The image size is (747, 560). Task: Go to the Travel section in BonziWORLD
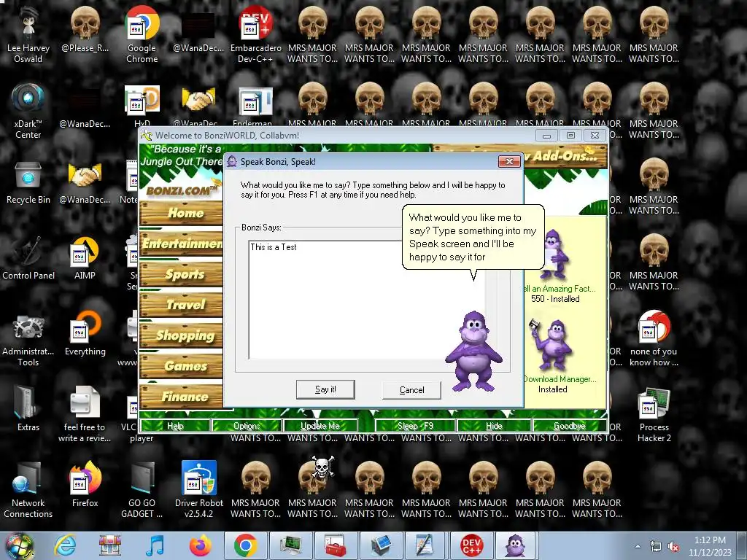(181, 305)
